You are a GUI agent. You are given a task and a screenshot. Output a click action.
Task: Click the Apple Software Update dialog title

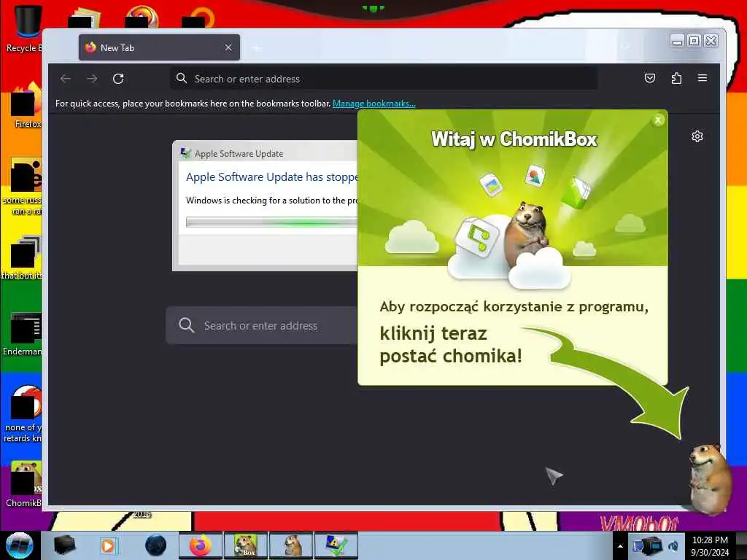pyautogui.click(x=239, y=154)
